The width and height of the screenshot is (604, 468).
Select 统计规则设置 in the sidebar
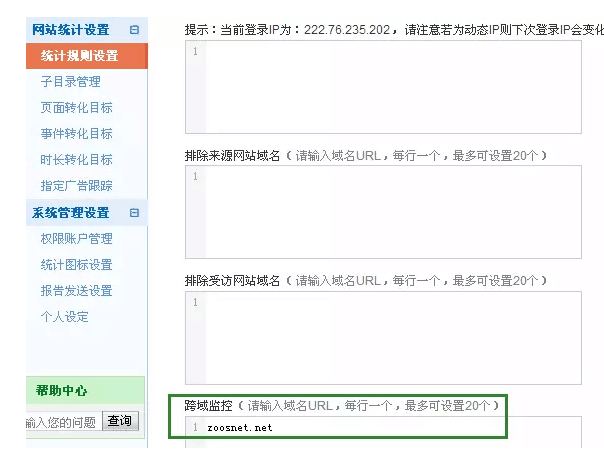79,56
